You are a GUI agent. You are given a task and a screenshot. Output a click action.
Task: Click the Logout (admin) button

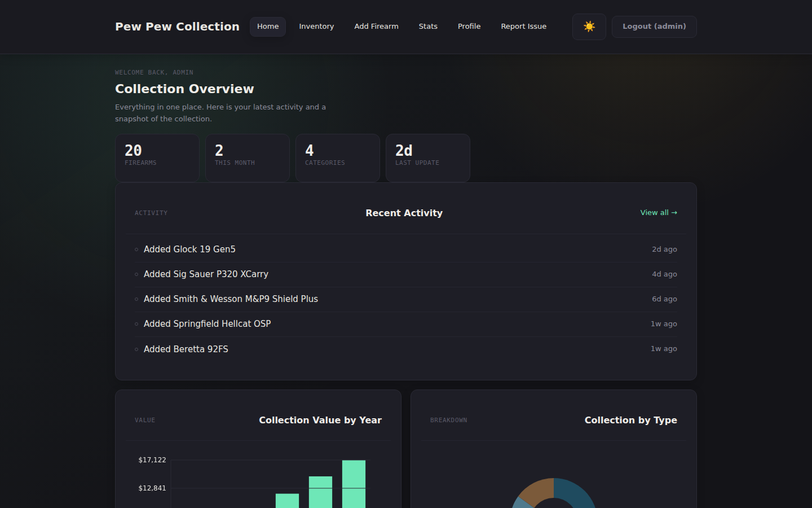[x=654, y=27]
